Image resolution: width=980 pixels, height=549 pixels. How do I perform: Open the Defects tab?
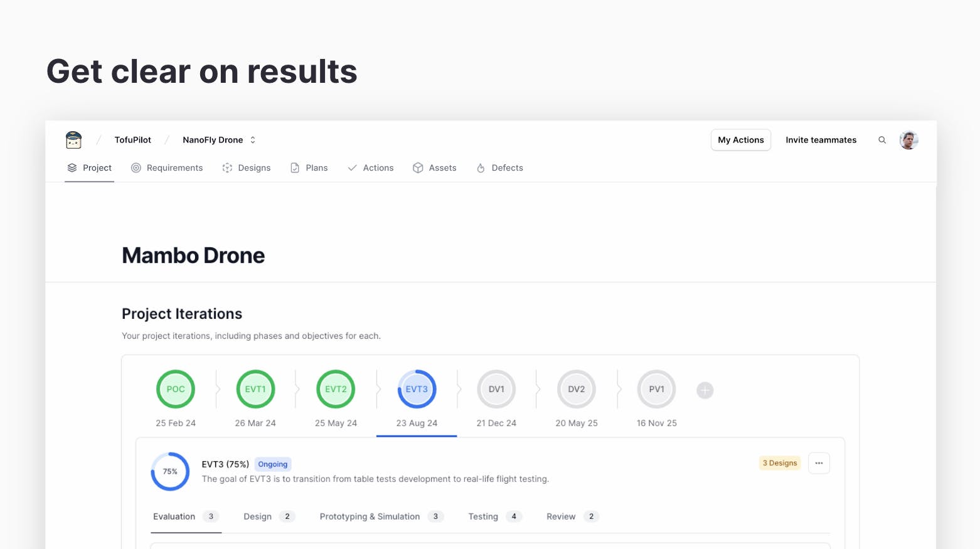tap(500, 168)
